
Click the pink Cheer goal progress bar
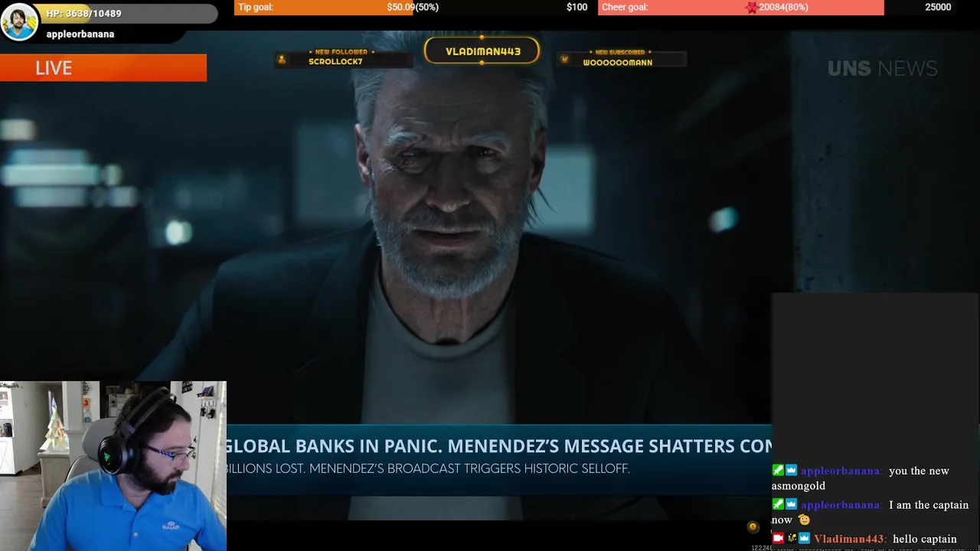point(741,8)
